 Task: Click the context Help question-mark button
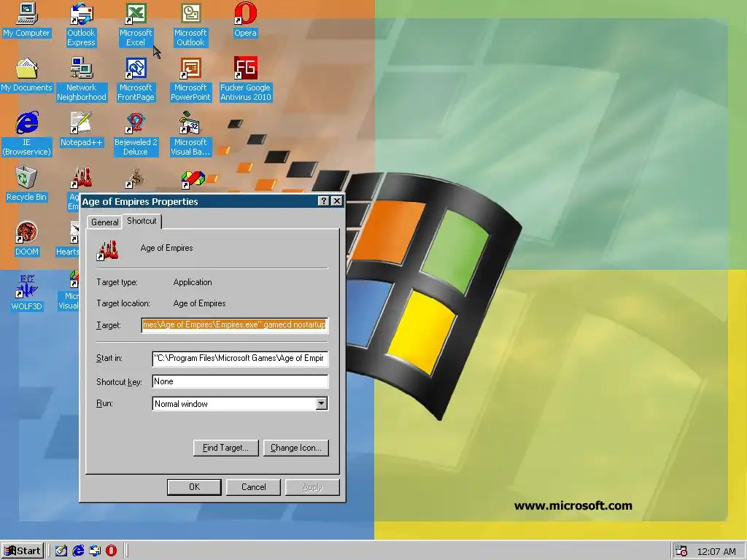[323, 201]
